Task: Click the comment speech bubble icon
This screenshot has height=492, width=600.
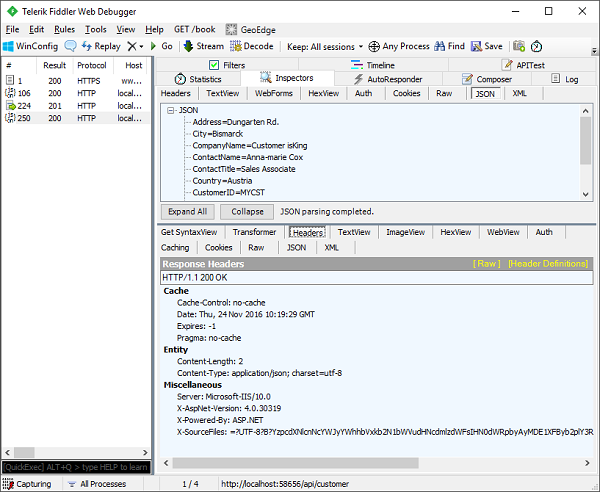Action: coord(70,46)
